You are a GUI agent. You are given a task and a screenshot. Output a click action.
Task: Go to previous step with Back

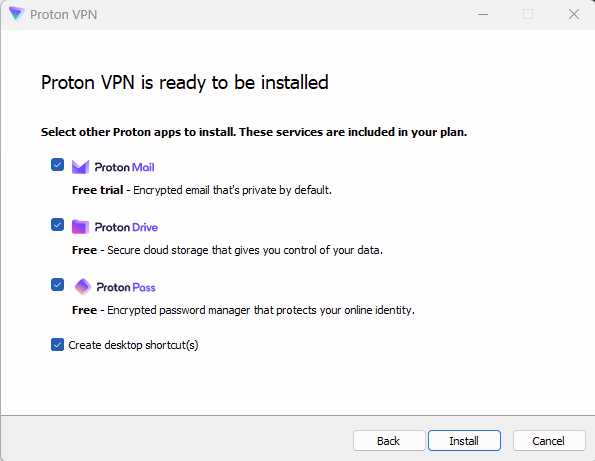point(389,441)
